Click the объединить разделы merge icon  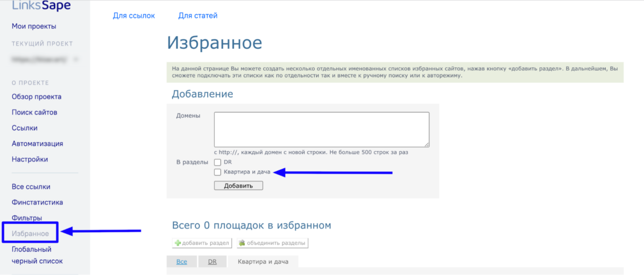[242, 243]
